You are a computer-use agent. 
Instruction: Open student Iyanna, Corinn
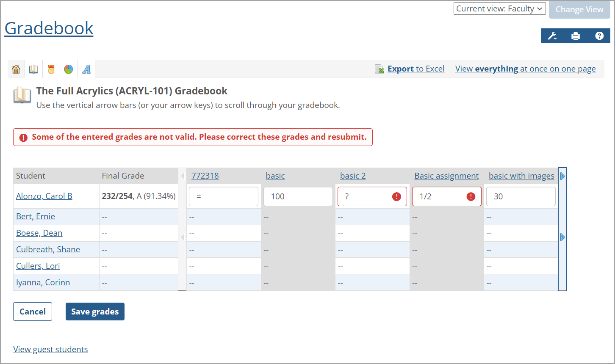tap(43, 282)
